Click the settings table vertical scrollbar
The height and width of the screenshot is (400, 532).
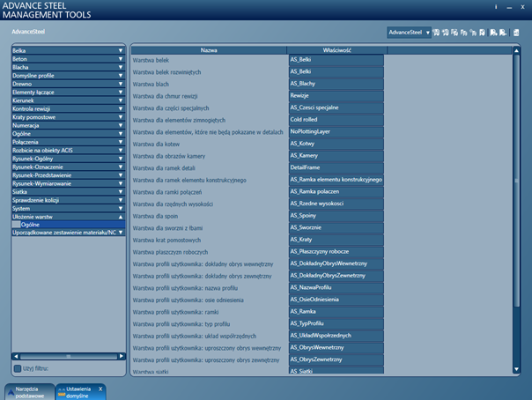pos(516,176)
